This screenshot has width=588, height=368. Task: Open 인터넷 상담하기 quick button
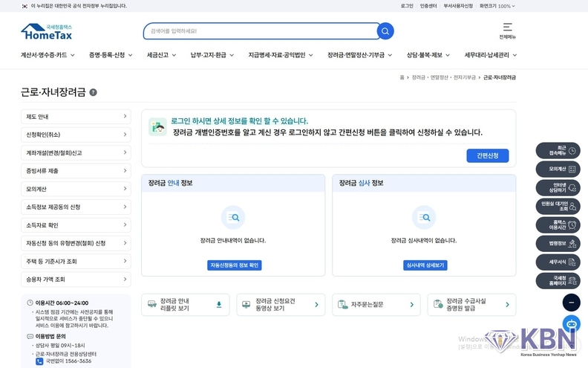click(558, 187)
